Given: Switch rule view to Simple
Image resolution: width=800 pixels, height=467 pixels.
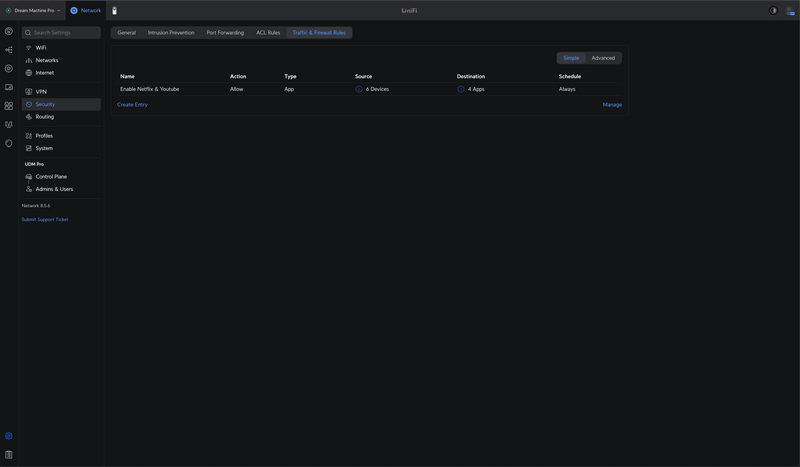Looking at the screenshot, I should click(571, 58).
